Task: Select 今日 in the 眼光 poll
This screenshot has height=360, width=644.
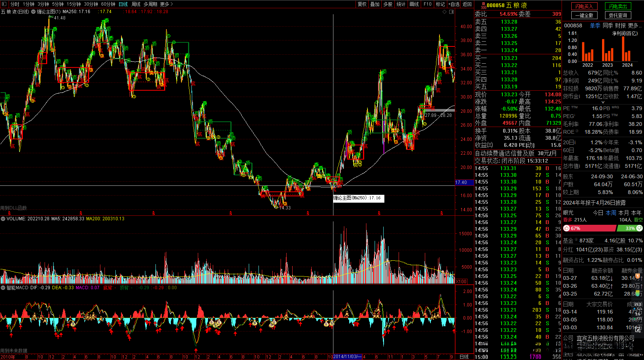Action: tap(598, 213)
